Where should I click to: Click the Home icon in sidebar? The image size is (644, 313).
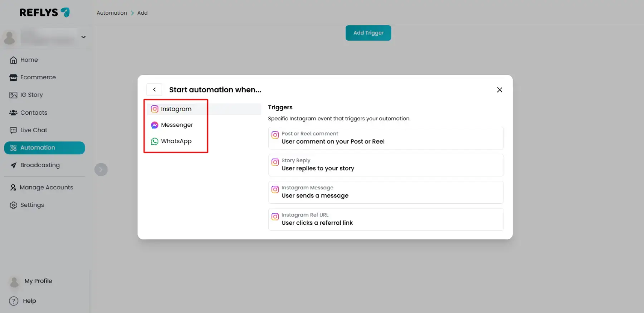[13, 60]
